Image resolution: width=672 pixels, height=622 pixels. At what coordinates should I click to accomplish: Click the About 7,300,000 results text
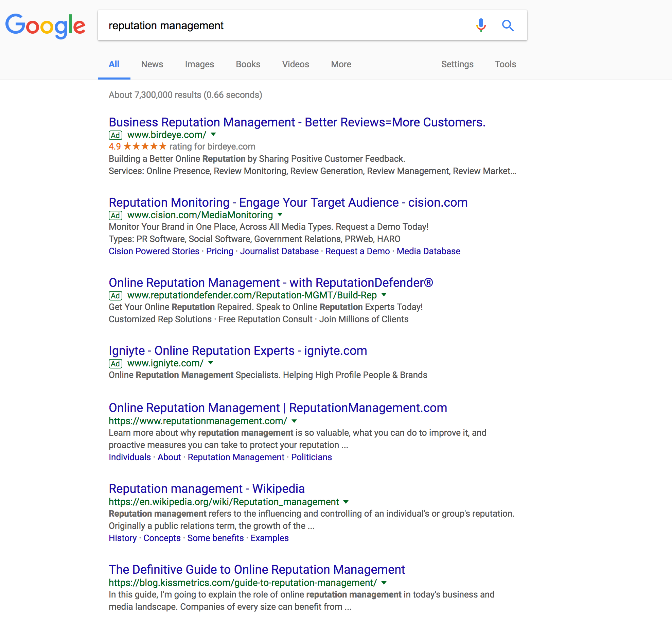185,95
